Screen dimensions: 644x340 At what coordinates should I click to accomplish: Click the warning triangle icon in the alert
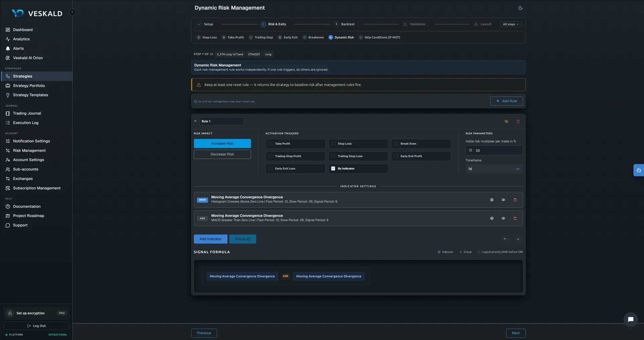[x=199, y=85]
